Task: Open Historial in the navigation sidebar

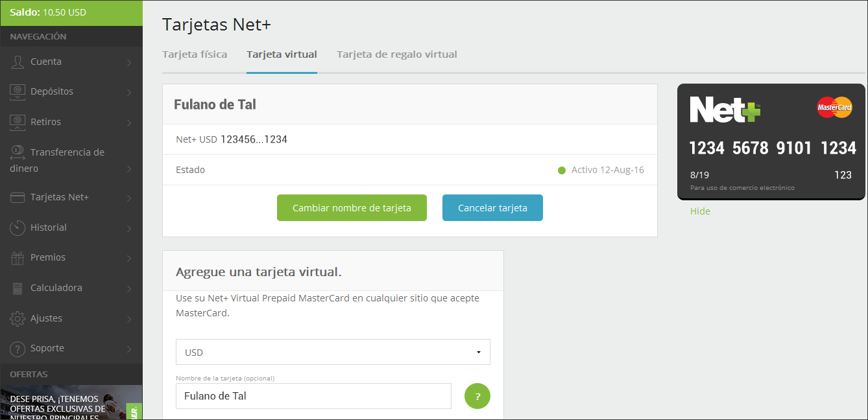Action: [71, 227]
